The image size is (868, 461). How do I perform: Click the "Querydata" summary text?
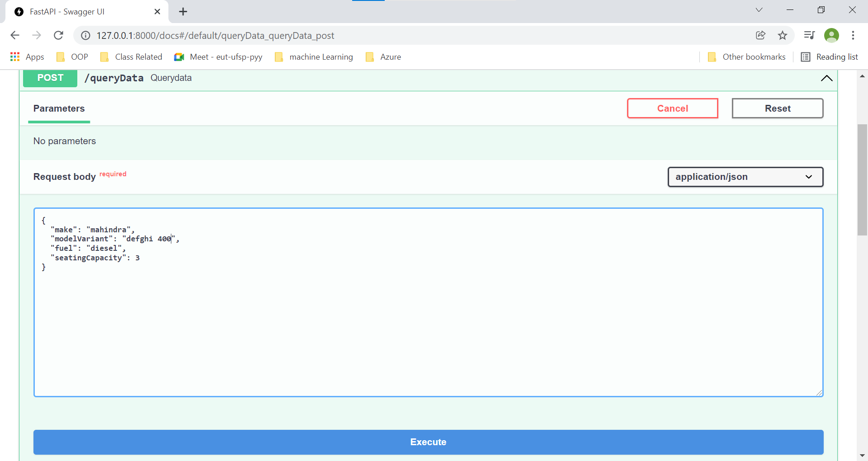pos(171,78)
